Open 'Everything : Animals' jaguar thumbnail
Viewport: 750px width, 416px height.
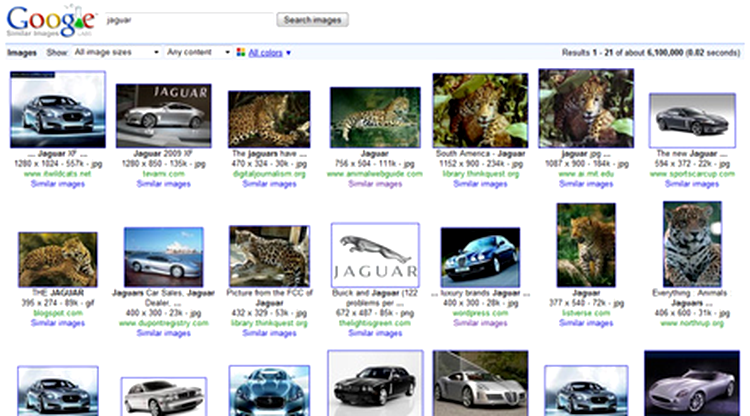pyautogui.click(x=692, y=244)
